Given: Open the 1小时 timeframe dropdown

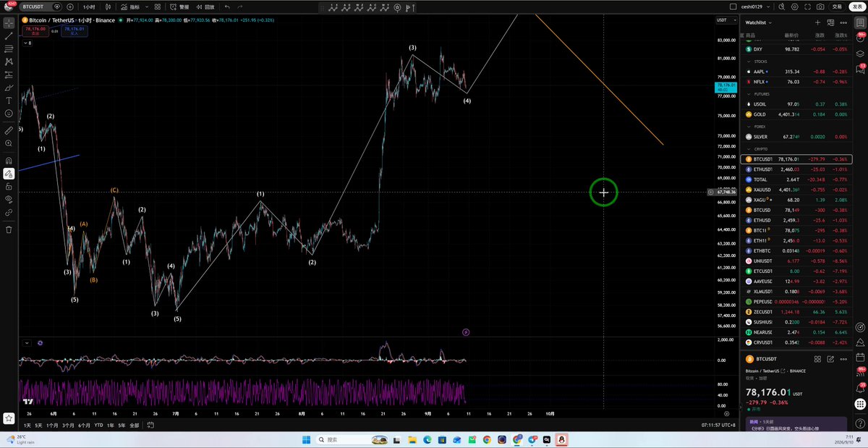Looking at the screenshot, I should click(x=90, y=7).
